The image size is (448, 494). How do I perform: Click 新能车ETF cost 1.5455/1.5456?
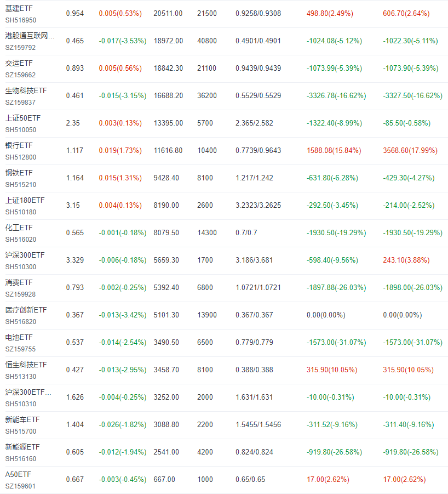pyautogui.click(x=259, y=425)
